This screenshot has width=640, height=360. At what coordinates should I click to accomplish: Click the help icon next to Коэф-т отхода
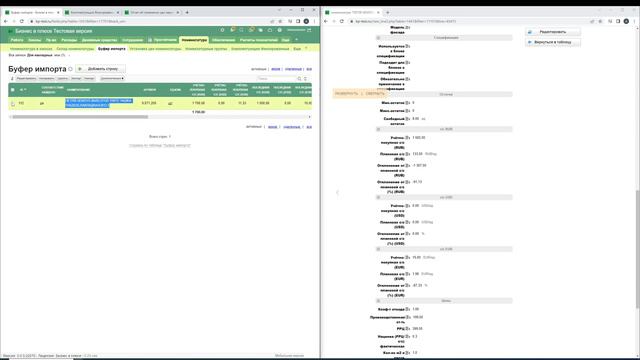(x=407, y=309)
